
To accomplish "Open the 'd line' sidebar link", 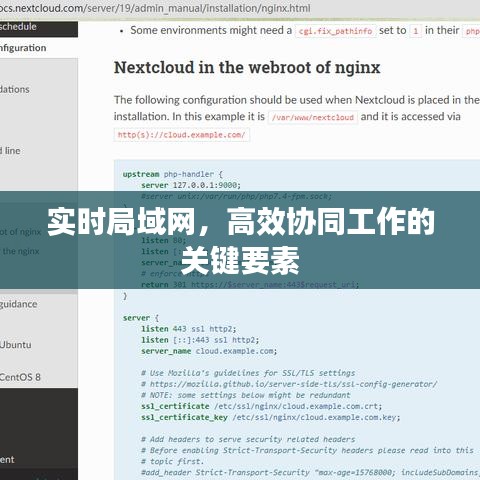I will (10, 151).
